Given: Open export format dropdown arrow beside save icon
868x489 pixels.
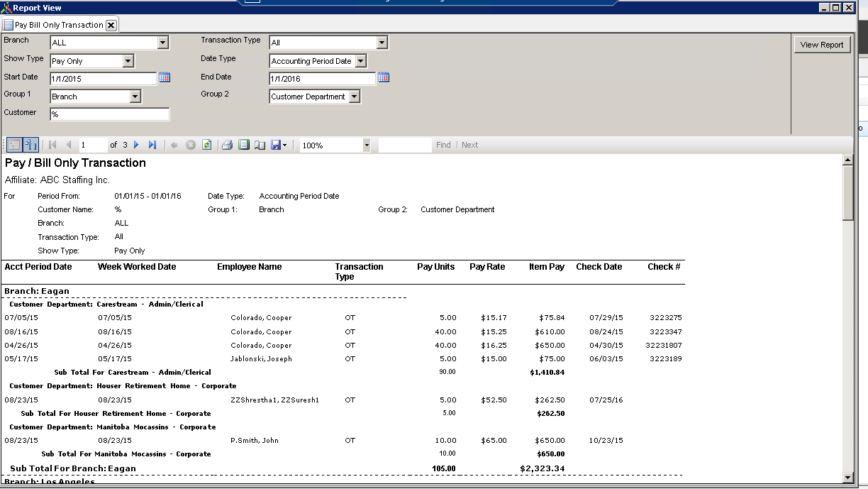Looking at the screenshot, I should [x=284, y=145].
